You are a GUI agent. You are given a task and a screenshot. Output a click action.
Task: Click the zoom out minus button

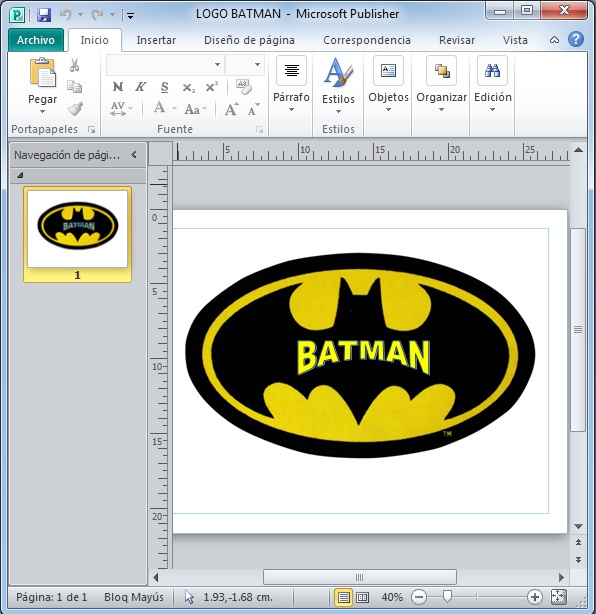(419, 597)
